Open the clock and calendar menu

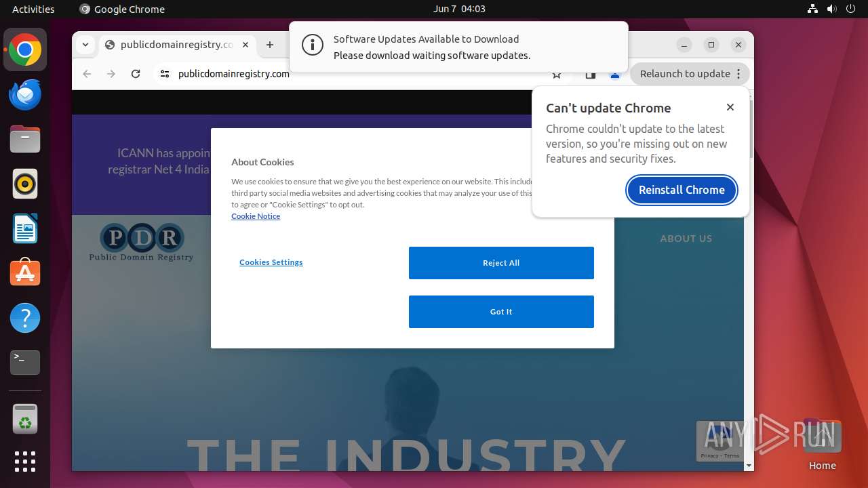click(459, 9)
